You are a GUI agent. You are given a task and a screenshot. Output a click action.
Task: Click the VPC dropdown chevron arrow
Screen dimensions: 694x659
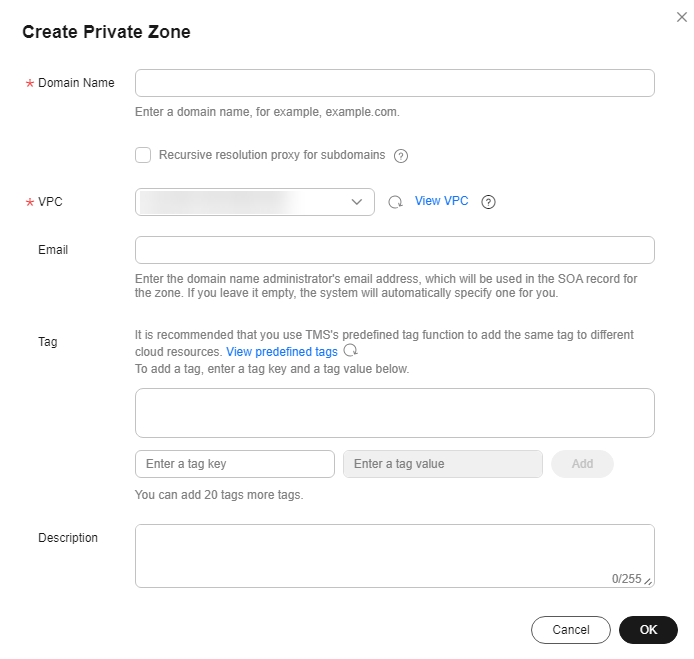[x=357, y=202]
